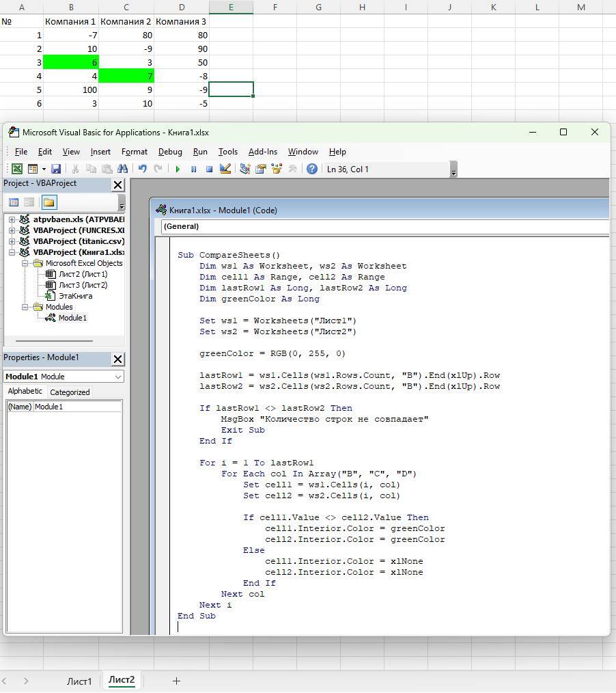Open the Object Browser from the toolbar
616x693 pixels.
[277, 169]
